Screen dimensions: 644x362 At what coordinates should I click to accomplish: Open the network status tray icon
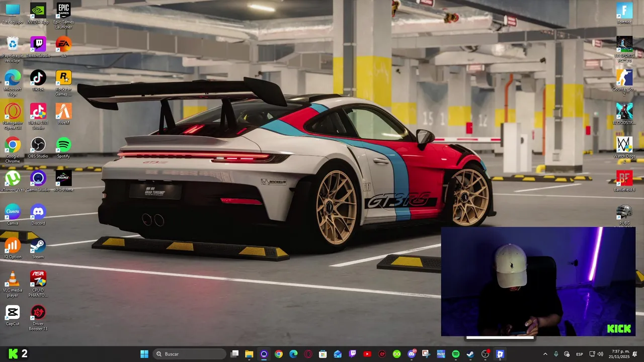tap(592, 354)
